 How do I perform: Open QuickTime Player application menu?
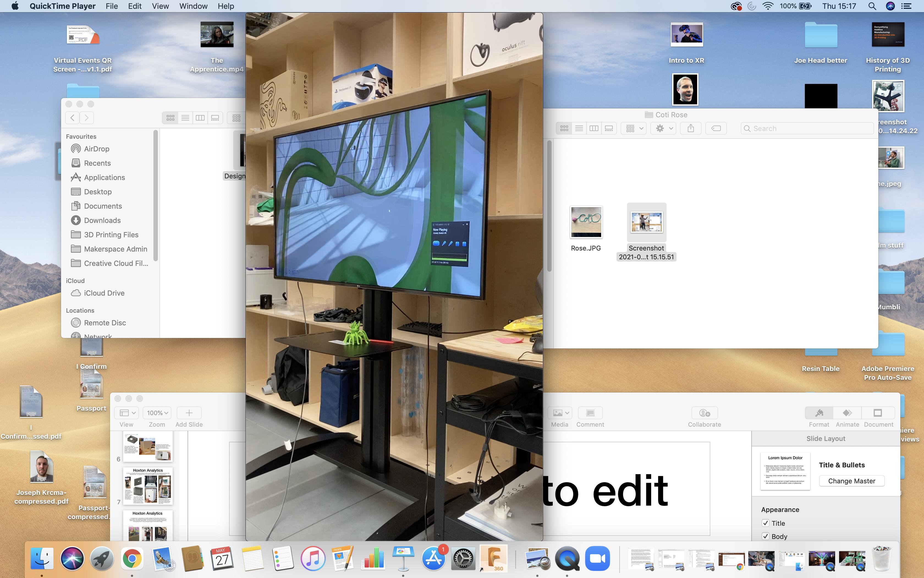(63, 6)
